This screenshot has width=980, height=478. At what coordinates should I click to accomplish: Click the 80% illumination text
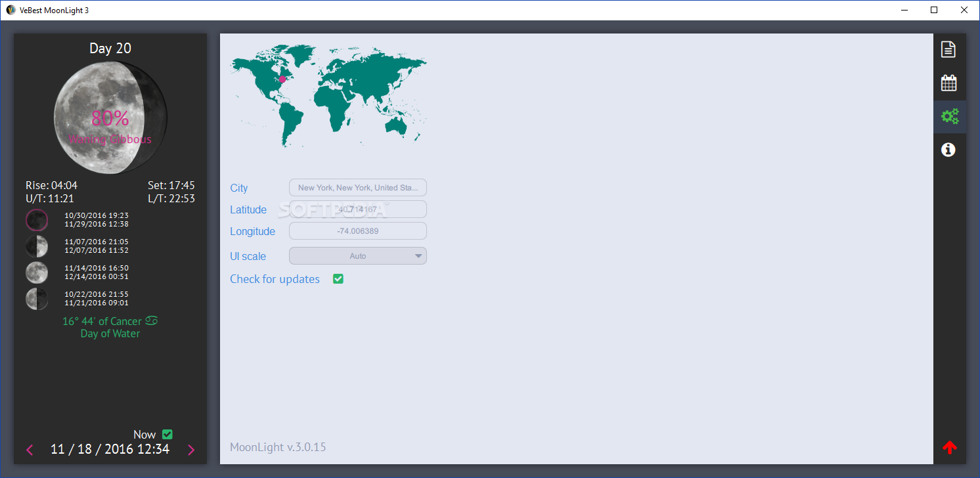(110, 118)
